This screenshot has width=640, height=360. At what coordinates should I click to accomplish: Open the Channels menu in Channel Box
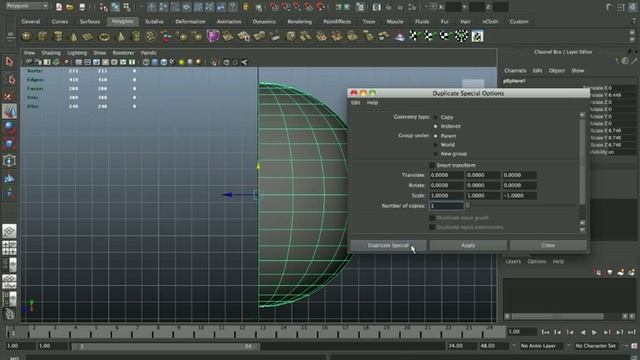tap(515, 71)
